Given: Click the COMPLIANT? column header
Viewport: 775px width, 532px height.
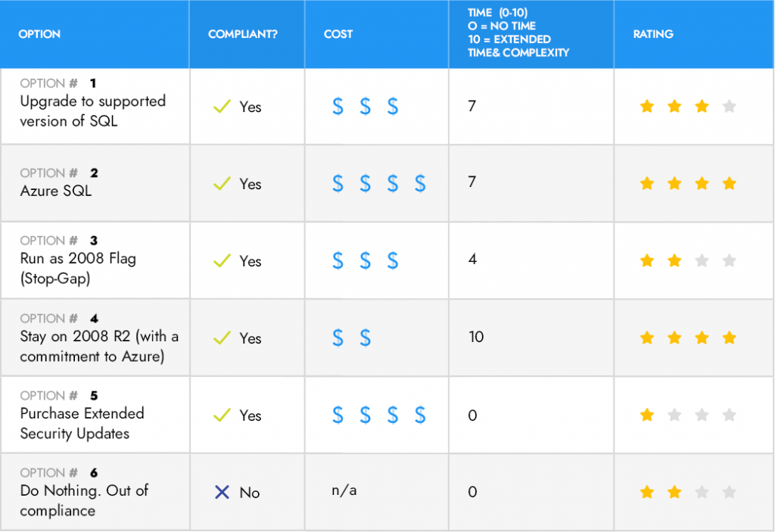Looking at the screenshot, I should [x=243, y=34].
